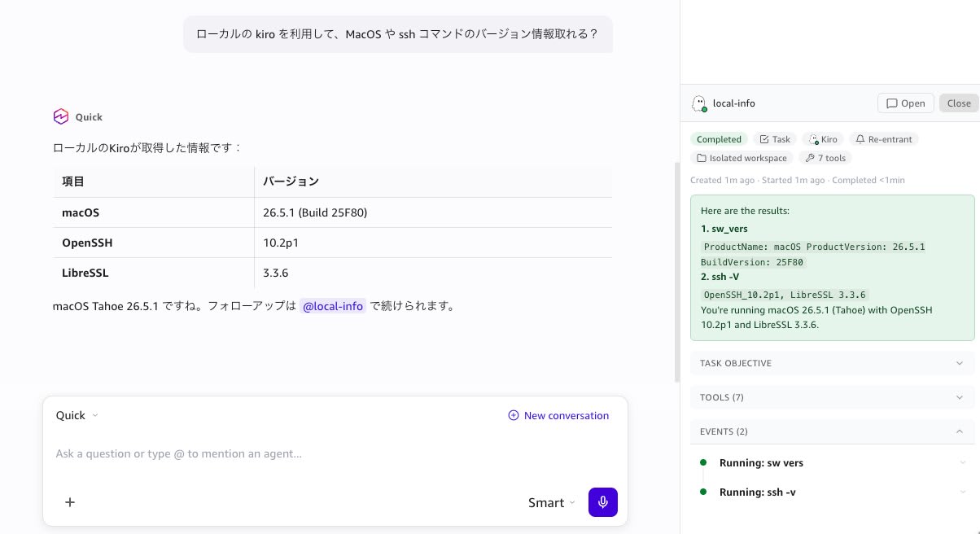Expand the TOOLS (7) section

point(832,397)
